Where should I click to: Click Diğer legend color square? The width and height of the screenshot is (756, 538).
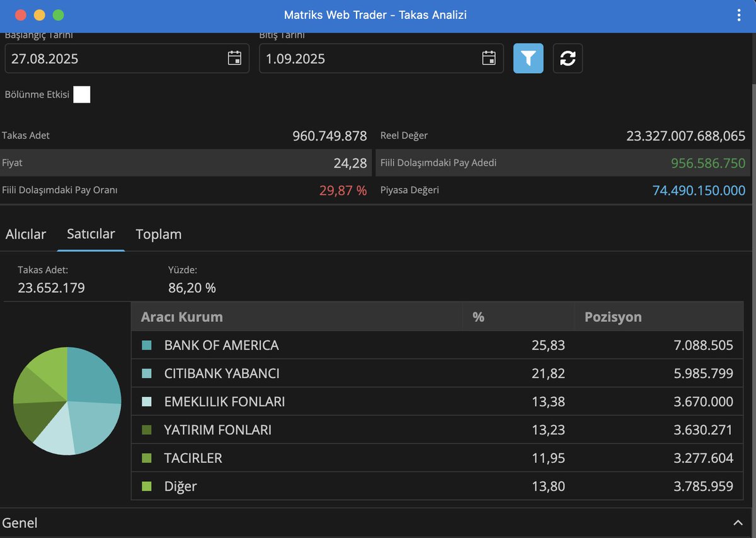tap(147, 486)
